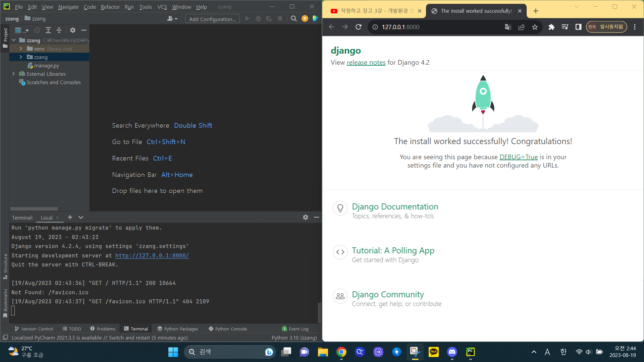
Task: Bookmark this page with the star icon
Action: pyautogui.click(x=535, y=27)
